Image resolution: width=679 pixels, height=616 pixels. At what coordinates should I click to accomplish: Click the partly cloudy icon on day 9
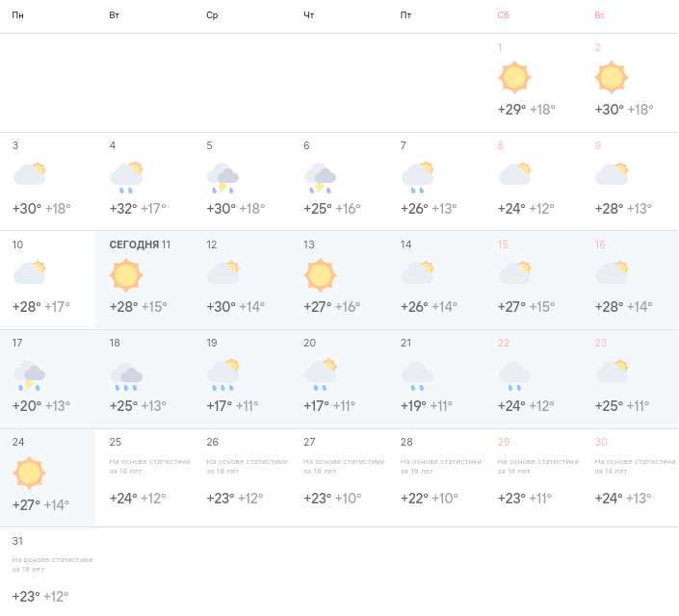tap(612, 174)
